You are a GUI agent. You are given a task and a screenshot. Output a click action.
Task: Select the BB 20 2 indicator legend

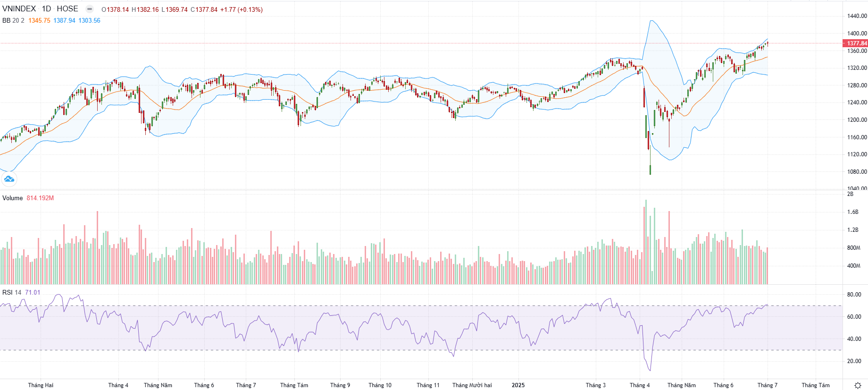[x=13, y=20]
